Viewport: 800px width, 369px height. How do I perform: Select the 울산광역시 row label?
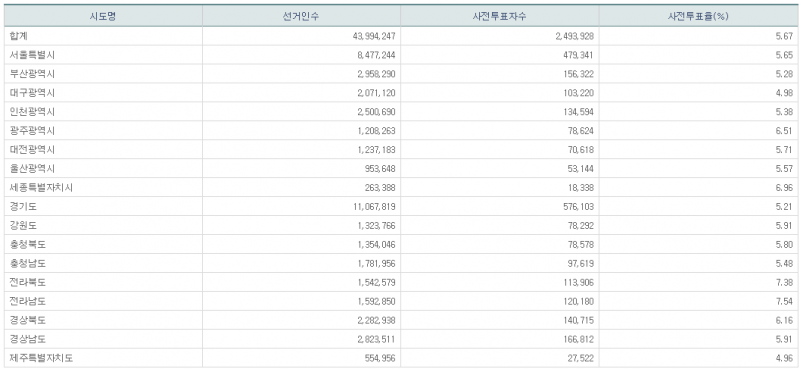[x=32, y=168]
